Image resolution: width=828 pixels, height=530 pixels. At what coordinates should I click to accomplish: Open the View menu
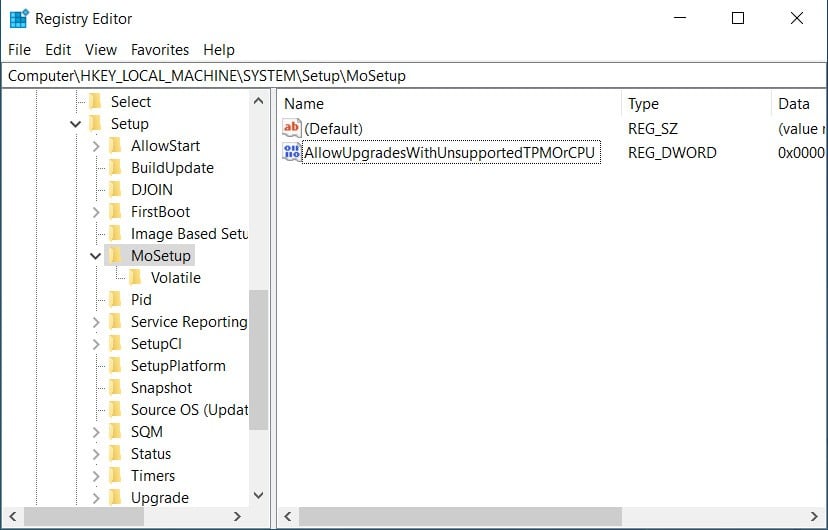pyautogui.click(x=101, y=50)
